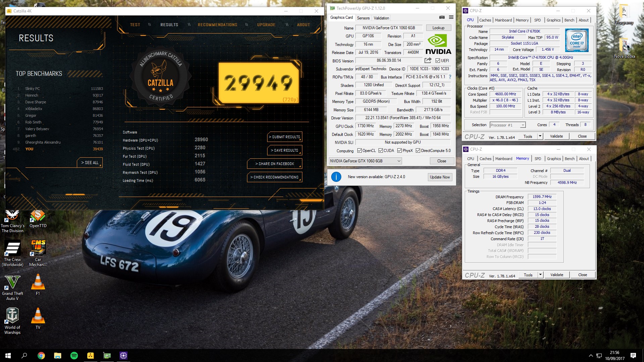644x362 pixels.
Task: Open the Nova složka desktop folder
Action: coord(624,49)
